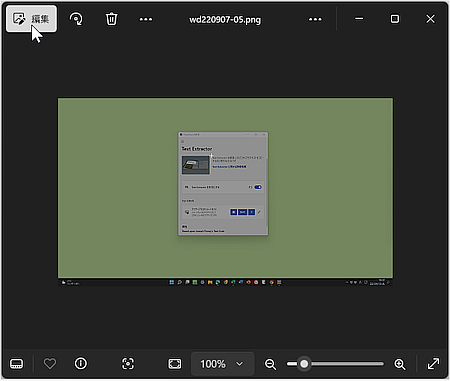Open the ellipsis menu next to trash icon
The height and width of the screenshot is (381, 450).
point(146,19)
